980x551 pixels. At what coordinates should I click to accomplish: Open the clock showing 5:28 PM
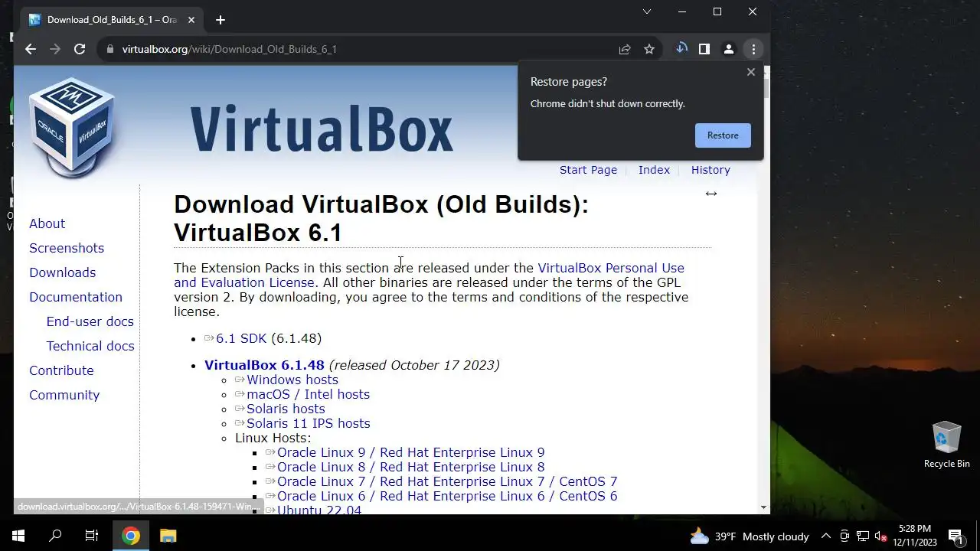915,536
